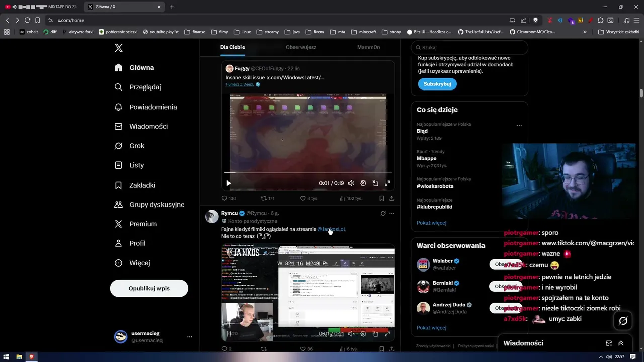This screenshot has width=644, height=362.
Task: Open the @JankosLoL mention link
Action: pos(332,229)
